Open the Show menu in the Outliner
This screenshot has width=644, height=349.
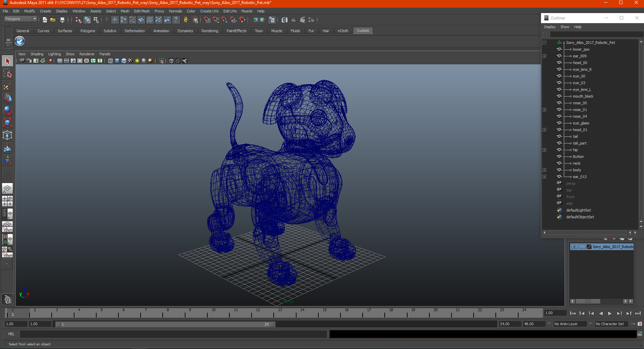[565, 27]
